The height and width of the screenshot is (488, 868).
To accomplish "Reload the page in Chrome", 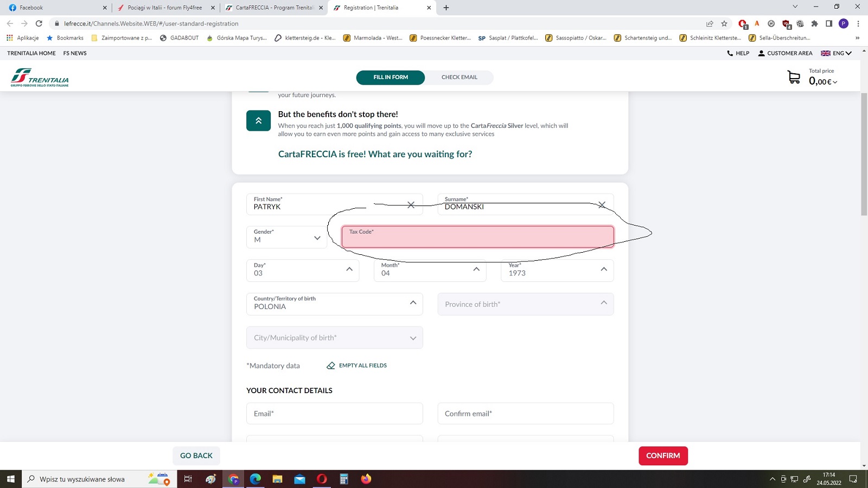I will pos(39,23).
